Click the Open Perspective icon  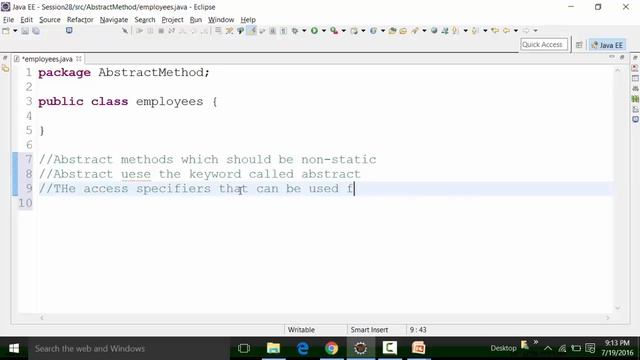(x=579, y=45)
